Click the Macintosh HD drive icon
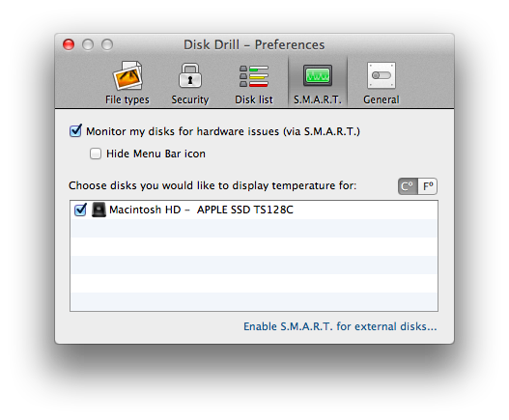Image resolution: width=509 pixels, height=420 pixels. 99,210
